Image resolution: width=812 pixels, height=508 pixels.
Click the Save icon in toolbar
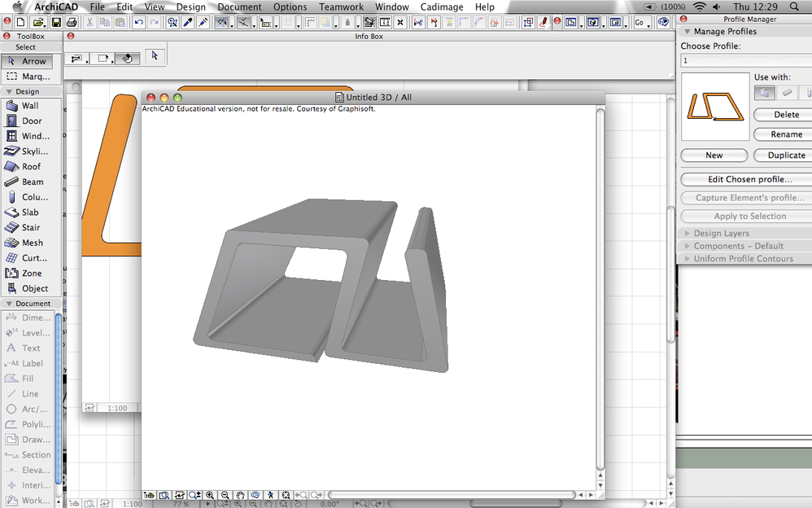click(x=55, y=22)
